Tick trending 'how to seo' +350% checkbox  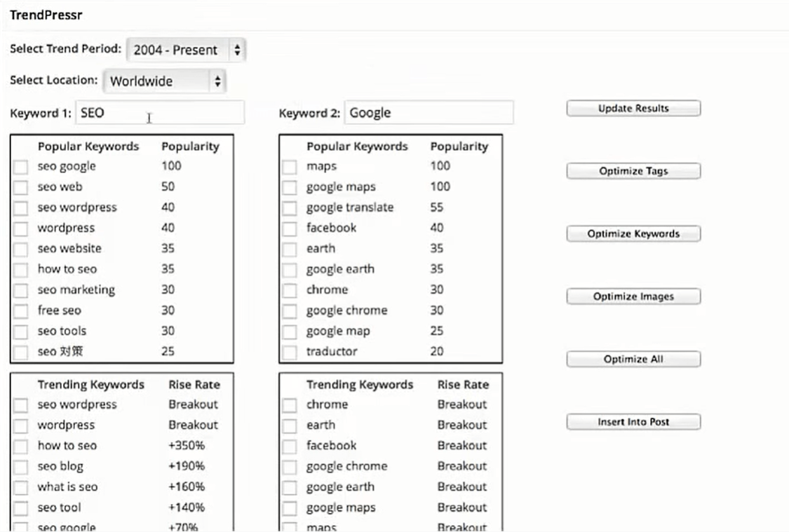[x=20, y=446]
